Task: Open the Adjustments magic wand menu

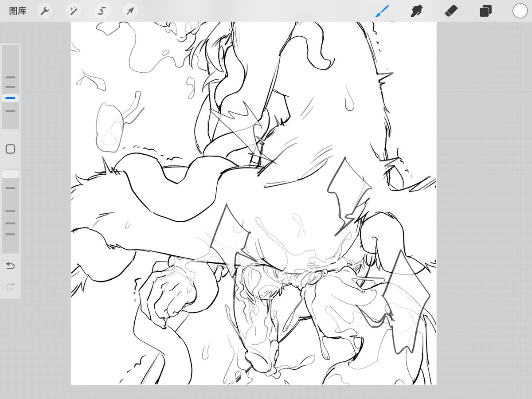Action: tap(73, 11)
